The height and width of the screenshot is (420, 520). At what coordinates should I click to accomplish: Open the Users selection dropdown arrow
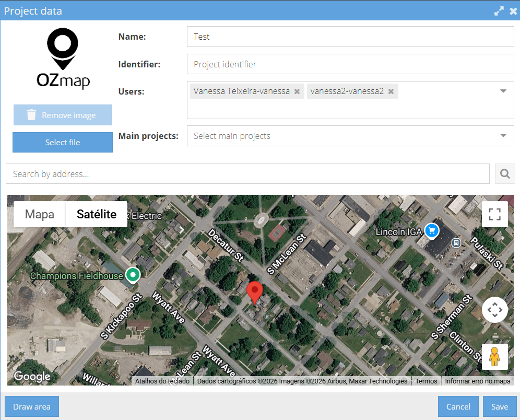click(x=504, y=91)
